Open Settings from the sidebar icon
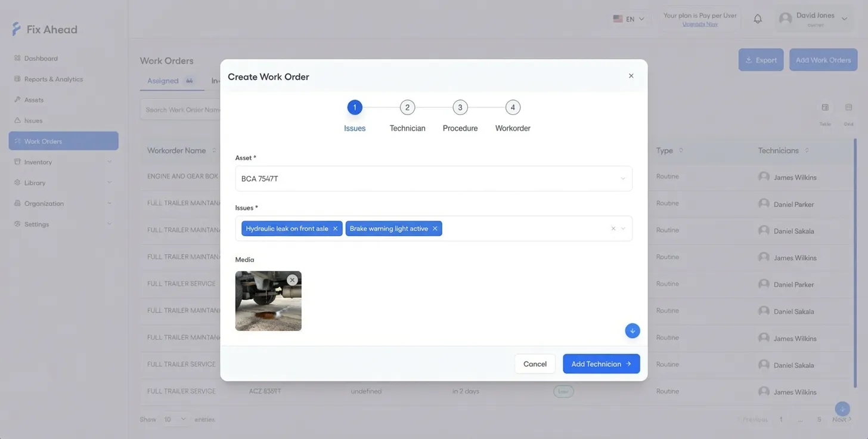This screenshot has width=868, height=439. click(x=17, y=224)
